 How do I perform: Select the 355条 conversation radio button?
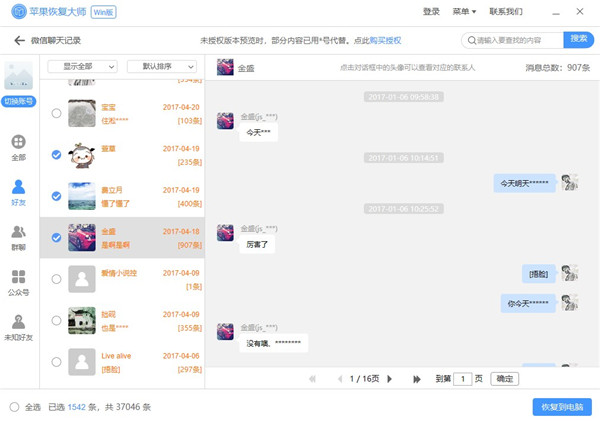pos(56,320)
